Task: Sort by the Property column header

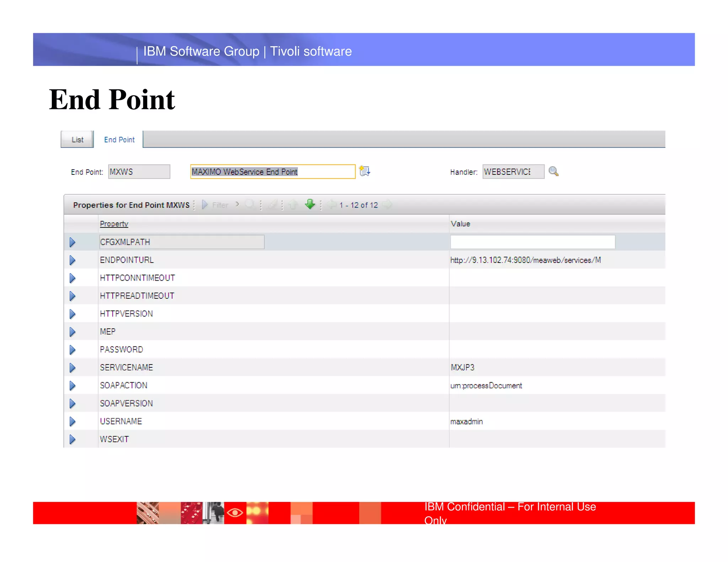Action: point(114,224)
